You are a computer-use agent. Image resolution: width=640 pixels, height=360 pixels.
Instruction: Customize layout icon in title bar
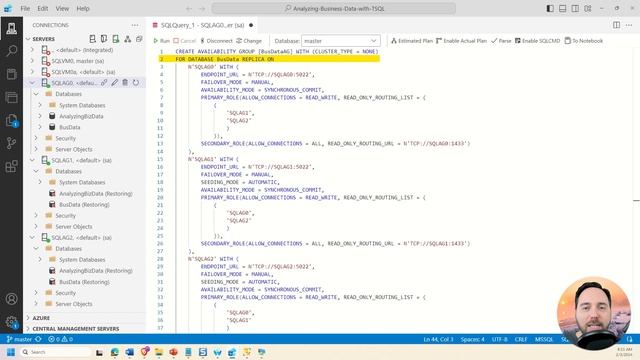(588, 8)
